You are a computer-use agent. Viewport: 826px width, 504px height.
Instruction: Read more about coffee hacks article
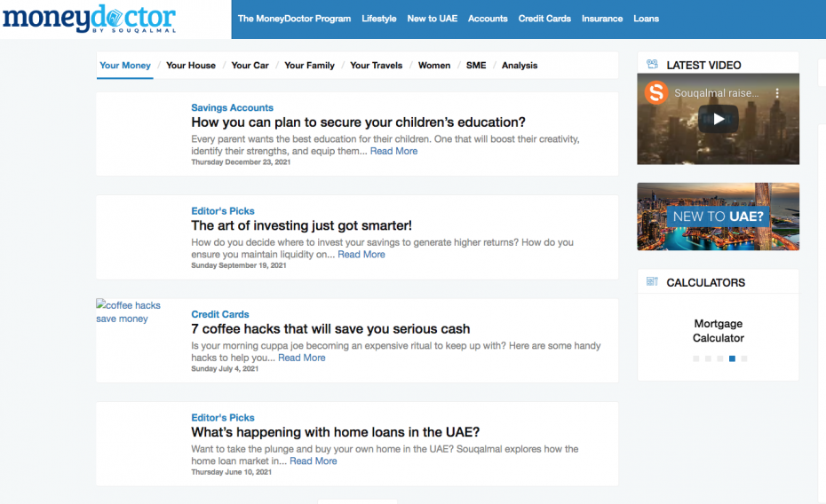tap(302, 358)
